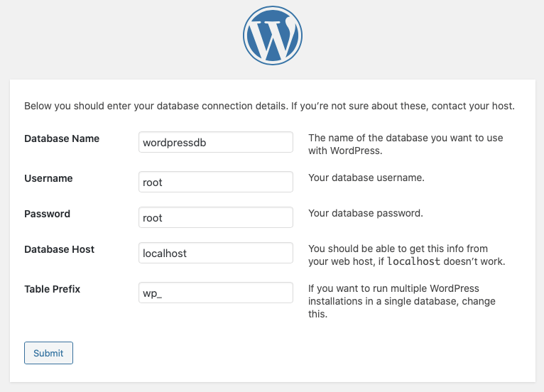
Task: Click the monospace "localhost" word in help text
Action: coord(413,261)
